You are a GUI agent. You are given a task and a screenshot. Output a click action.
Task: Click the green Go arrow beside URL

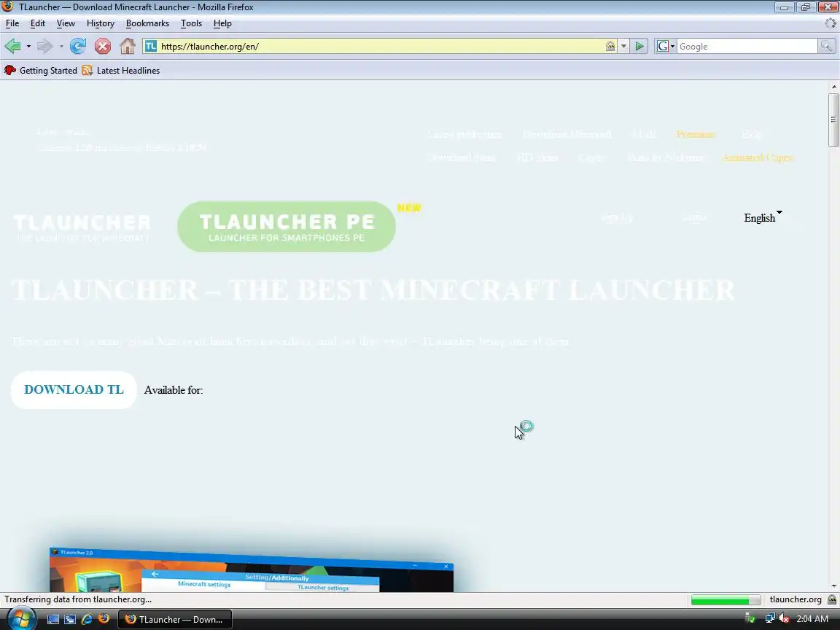pyautogui.click(x=639, y=46)
